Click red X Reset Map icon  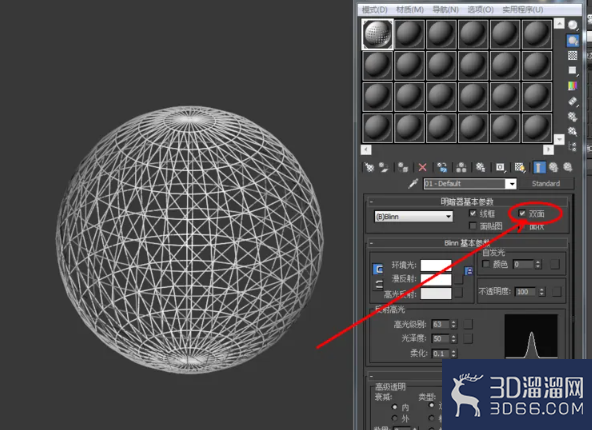coord(422,167)
